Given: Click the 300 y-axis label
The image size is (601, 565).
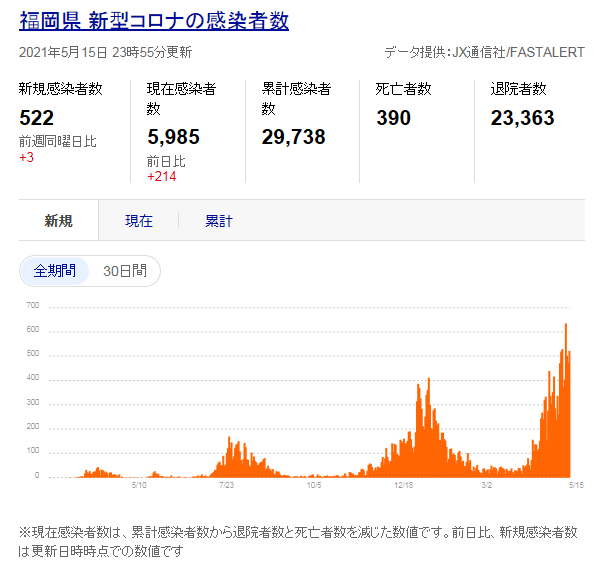Looking at the screenshot, I should click(33, 402).
